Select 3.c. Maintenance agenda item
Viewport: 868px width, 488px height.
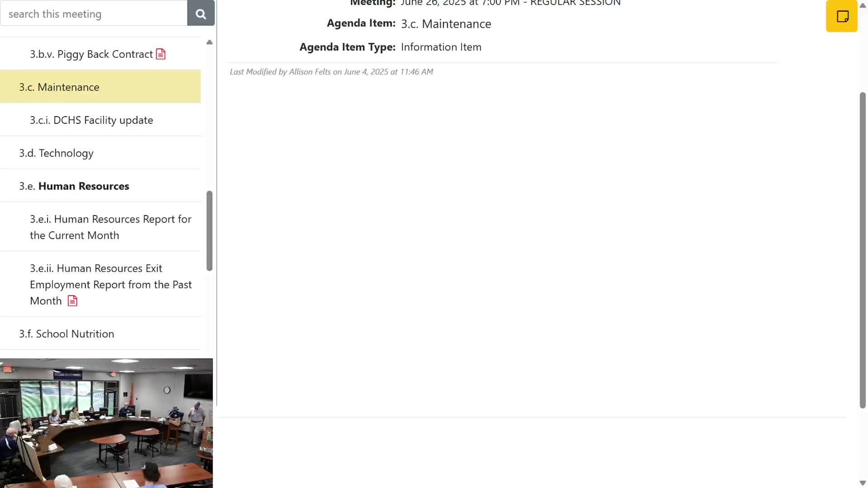point(59,87)
